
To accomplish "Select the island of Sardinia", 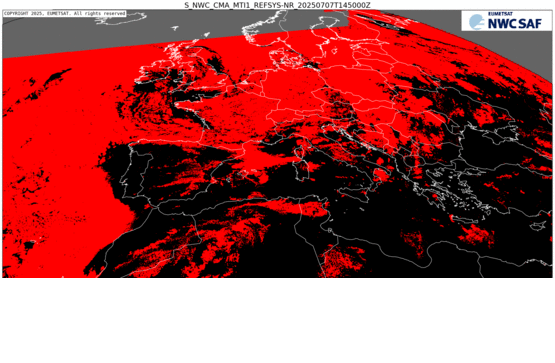I will point(302,171).
